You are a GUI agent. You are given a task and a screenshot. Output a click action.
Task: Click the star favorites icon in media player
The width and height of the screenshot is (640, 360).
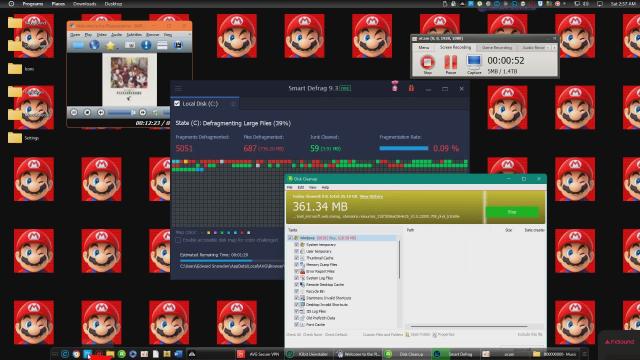click(x=110, y=46)
